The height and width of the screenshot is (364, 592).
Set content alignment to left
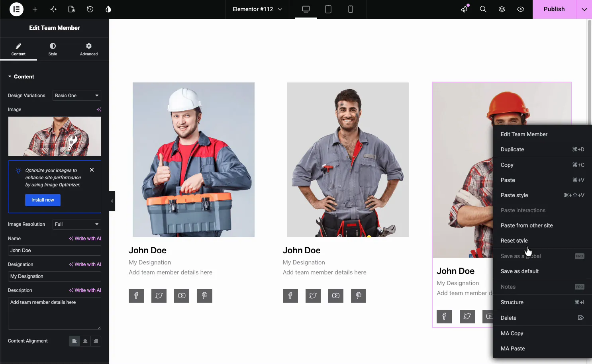74,341
